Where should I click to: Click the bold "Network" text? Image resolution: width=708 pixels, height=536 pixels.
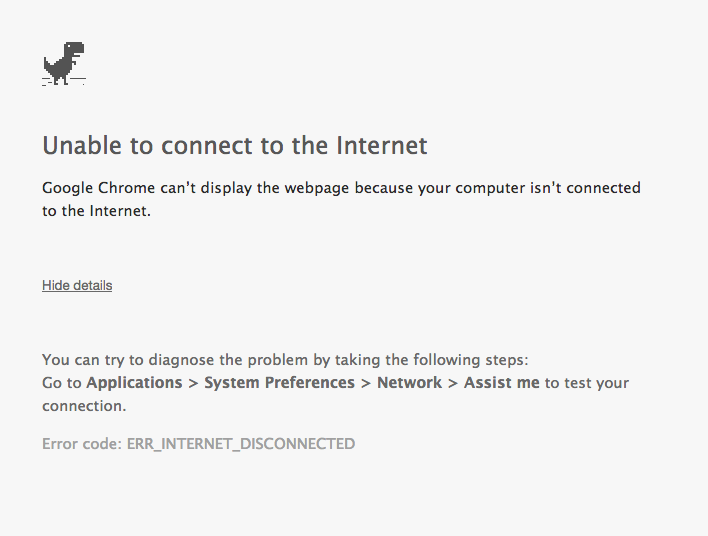tap(409, 383)
